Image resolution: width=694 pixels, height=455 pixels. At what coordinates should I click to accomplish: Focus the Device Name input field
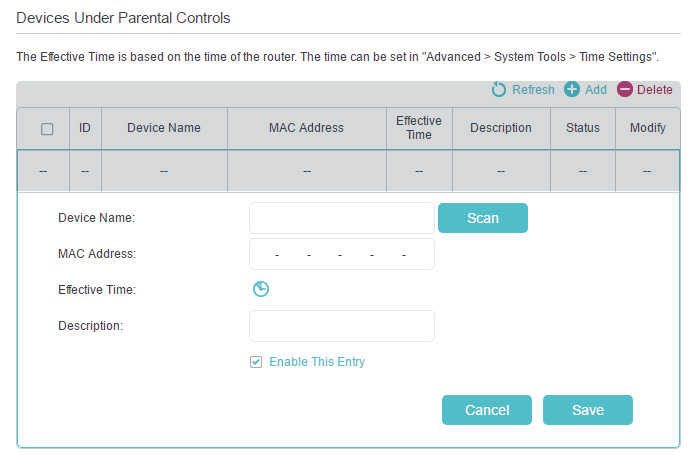coord(341,218)
